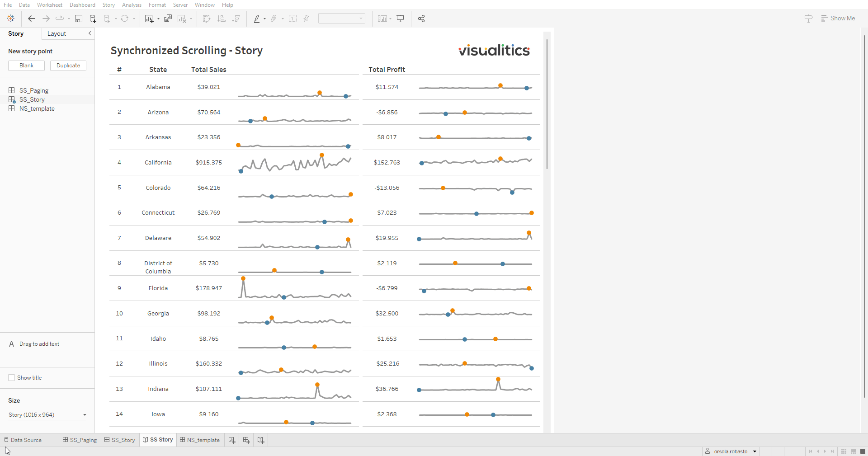Image resolution: width=868 pixels, height=456 pixels.
Task: Click the Save disk icon
Action: coord(79,19)
